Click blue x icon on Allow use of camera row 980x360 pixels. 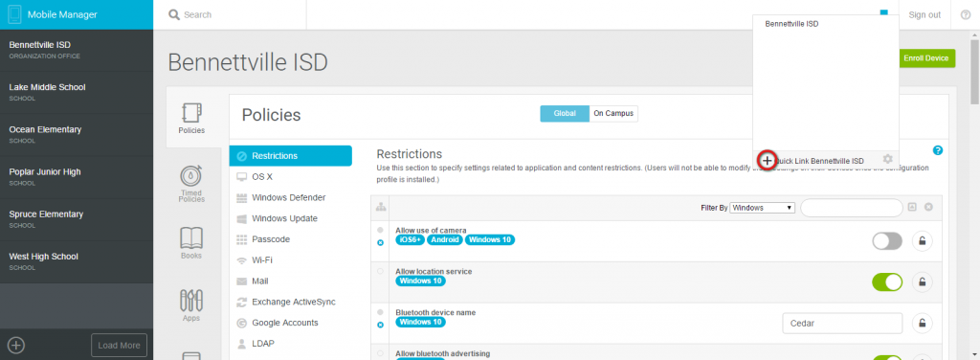(x=381, y=242)
